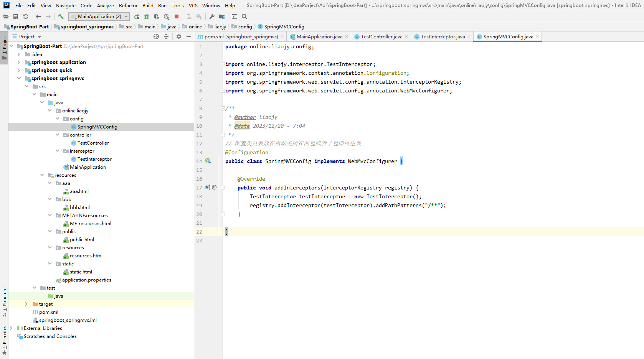Screen dimensions: 644x359
Task: Open Project settings wrench icon
Action: point(212,16)
